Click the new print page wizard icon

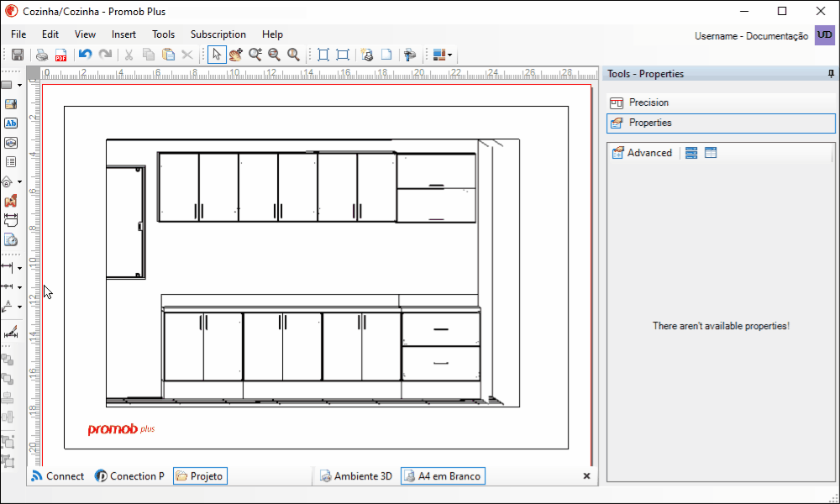click(x=367, y=55)
